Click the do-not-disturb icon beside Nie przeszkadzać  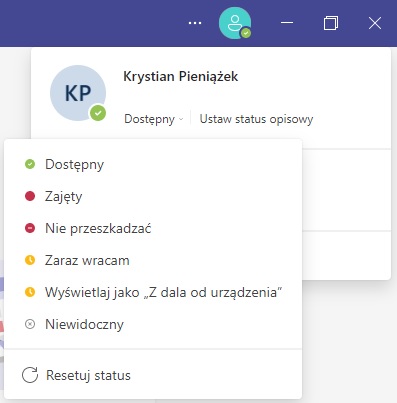pos(30,228)
